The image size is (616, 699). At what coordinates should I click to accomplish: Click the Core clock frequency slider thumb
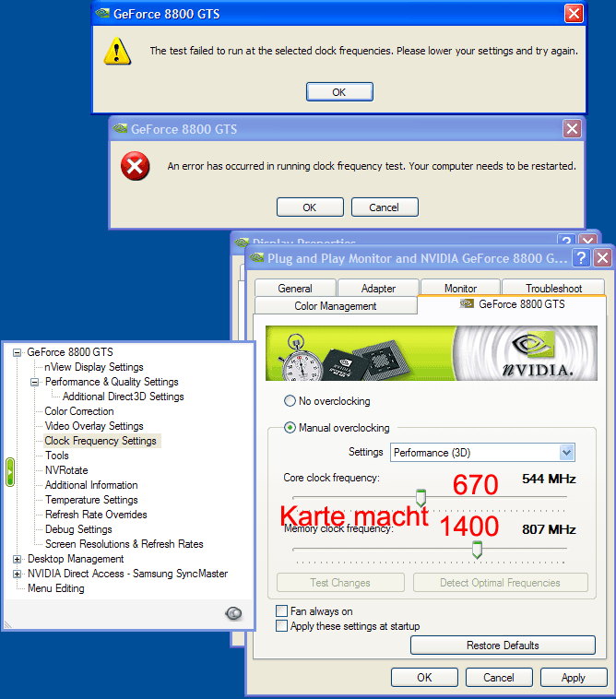tap(421, 498)
